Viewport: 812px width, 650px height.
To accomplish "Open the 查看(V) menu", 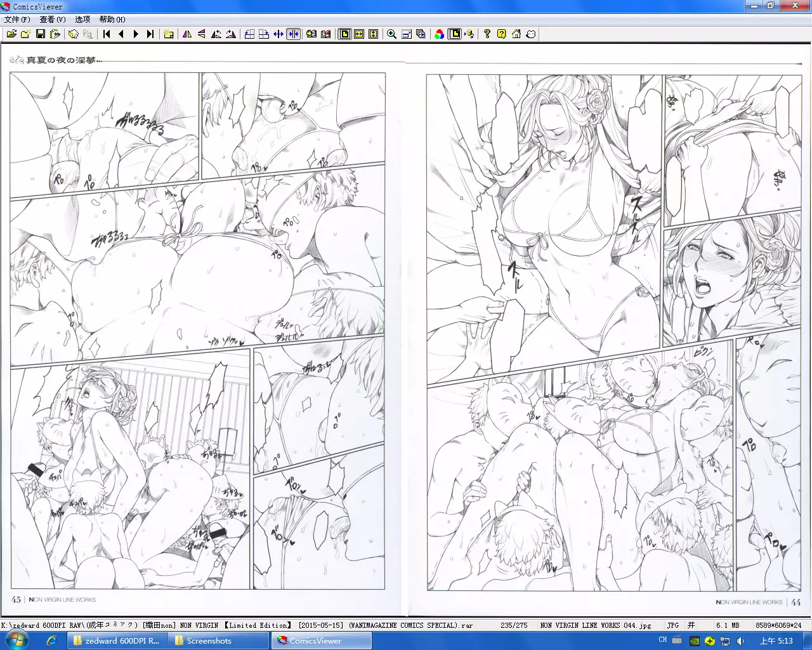I will click(53, 20).
